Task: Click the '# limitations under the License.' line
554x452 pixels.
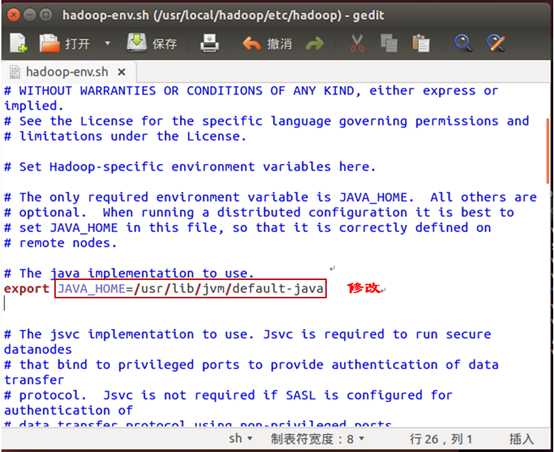Action: click(125, 136)
